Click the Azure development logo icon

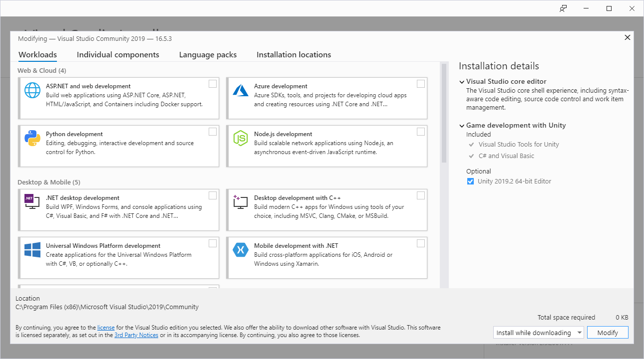click(x=241, y=90)
